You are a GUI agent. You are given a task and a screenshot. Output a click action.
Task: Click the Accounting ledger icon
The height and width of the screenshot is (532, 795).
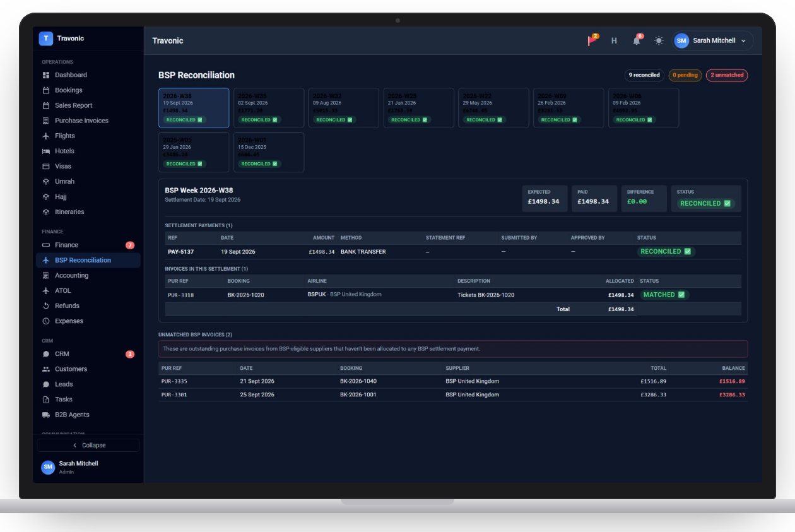[45, 275]
